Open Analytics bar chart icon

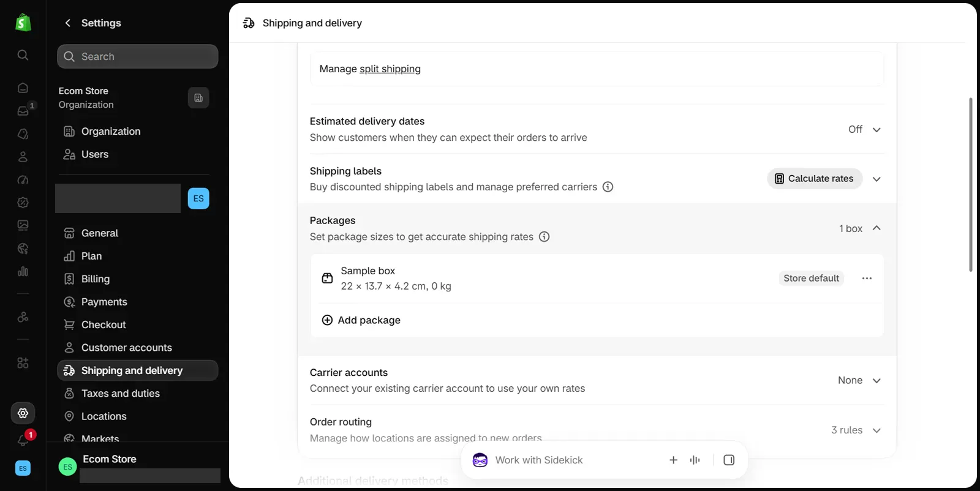23,271
